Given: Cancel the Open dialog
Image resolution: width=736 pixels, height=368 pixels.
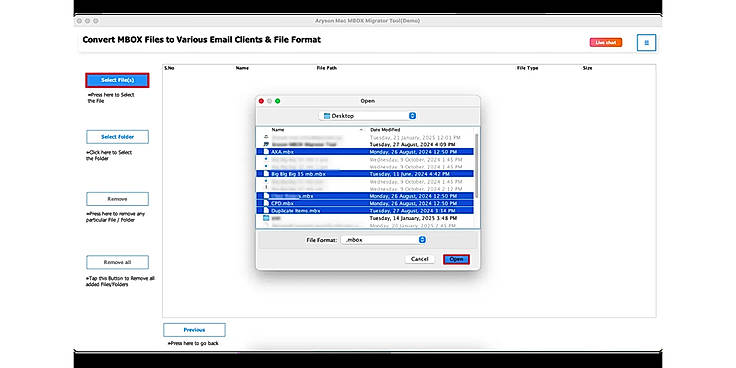Looking at the screenshot, I should coord(419,259).
